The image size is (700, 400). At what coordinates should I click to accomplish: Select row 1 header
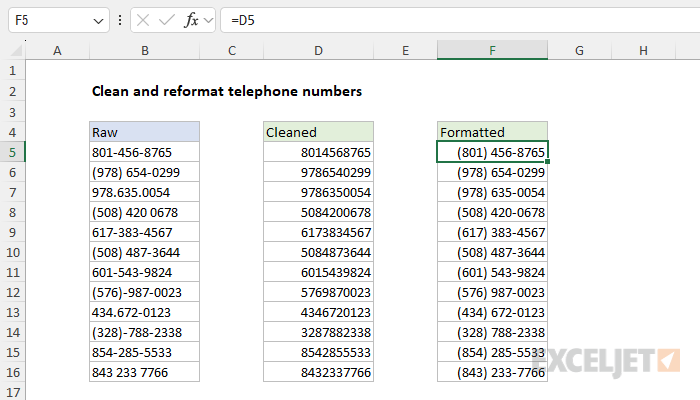12,71
